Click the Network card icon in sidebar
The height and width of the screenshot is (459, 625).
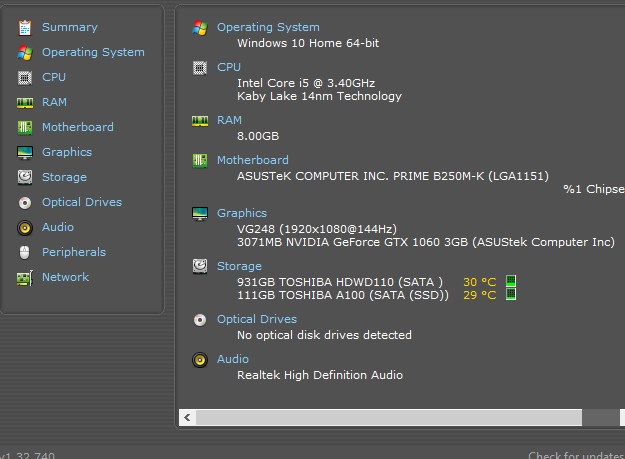tap(25, 278)
